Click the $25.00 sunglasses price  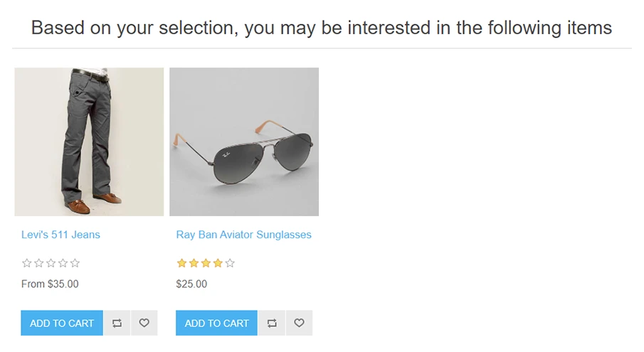pos(191,284)
